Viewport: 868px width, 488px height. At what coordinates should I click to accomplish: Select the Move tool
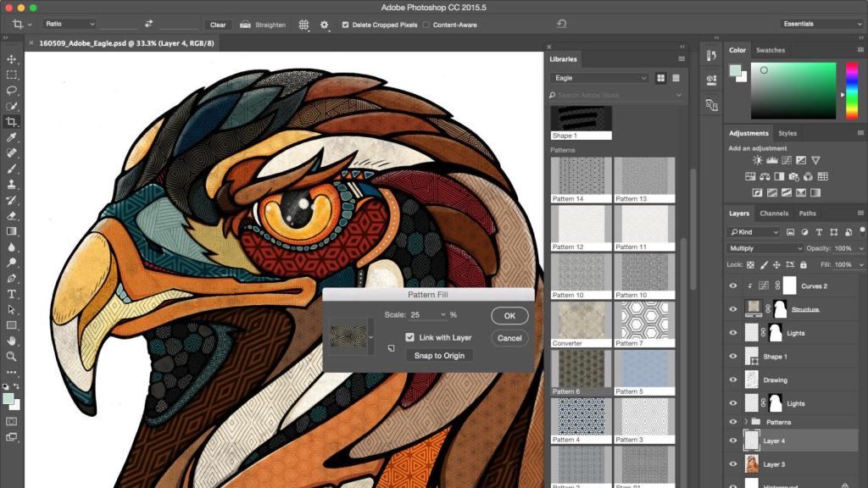pos(12,59)
